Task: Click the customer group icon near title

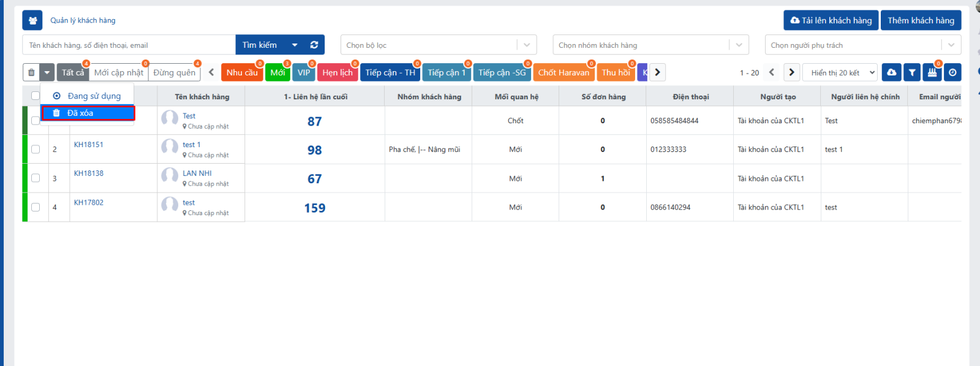Action: coord(32,20)
